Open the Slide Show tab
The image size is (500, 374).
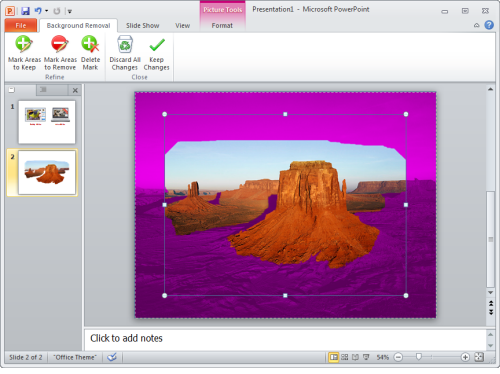coord(142,25)
